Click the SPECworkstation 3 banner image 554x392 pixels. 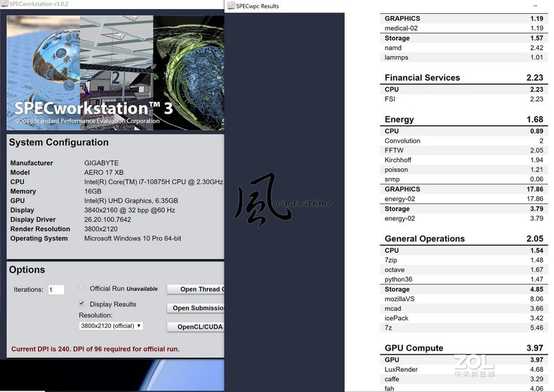[116, 73]
